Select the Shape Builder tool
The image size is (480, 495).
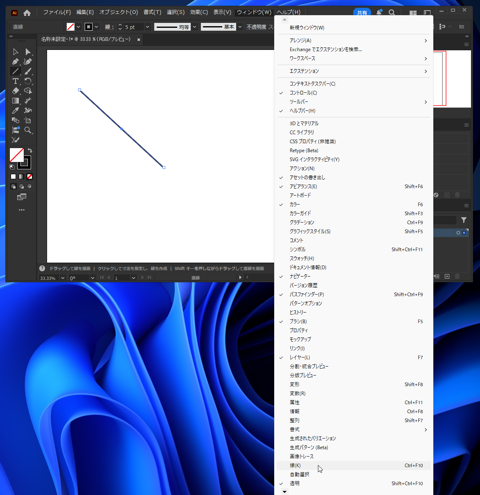(x=28, y=91)
